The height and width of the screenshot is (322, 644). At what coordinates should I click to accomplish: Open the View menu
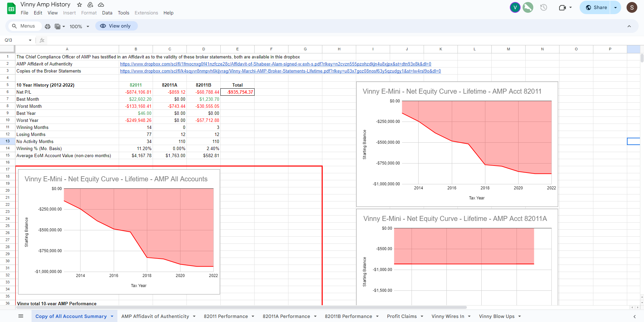coord(53,13)
